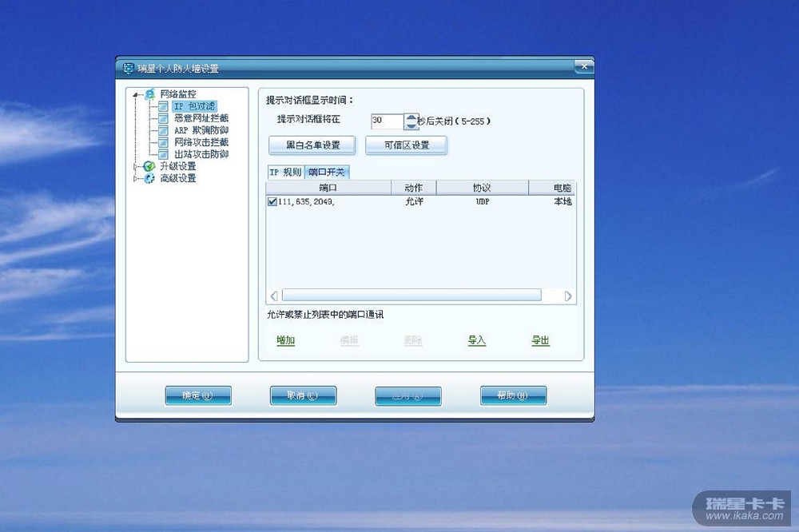Click the 恶意网址拦截 page icon
This screenshot has width=799, height=532.
click(x=163, y=118)
